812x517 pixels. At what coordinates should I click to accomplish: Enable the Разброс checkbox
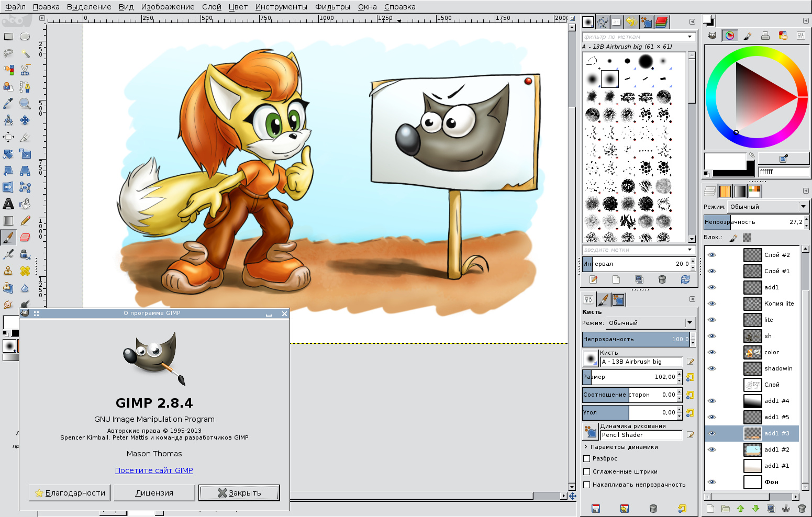(587, 459)
